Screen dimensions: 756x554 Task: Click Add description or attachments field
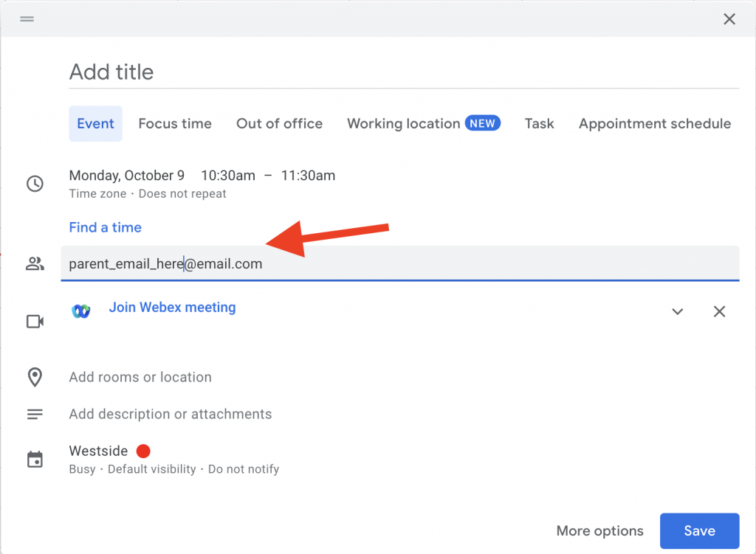coord(171,415)
